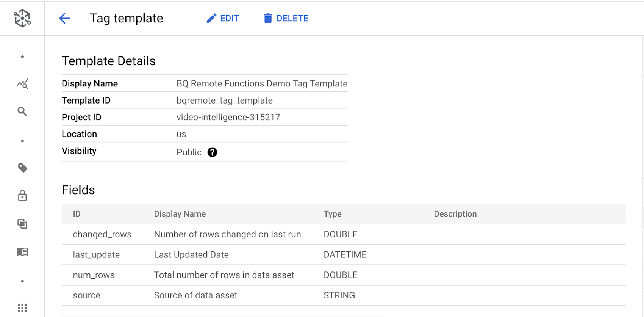This screenshot has height=317, width=644.
Task: Click the Display Name column header
Action: click(180, 214)
